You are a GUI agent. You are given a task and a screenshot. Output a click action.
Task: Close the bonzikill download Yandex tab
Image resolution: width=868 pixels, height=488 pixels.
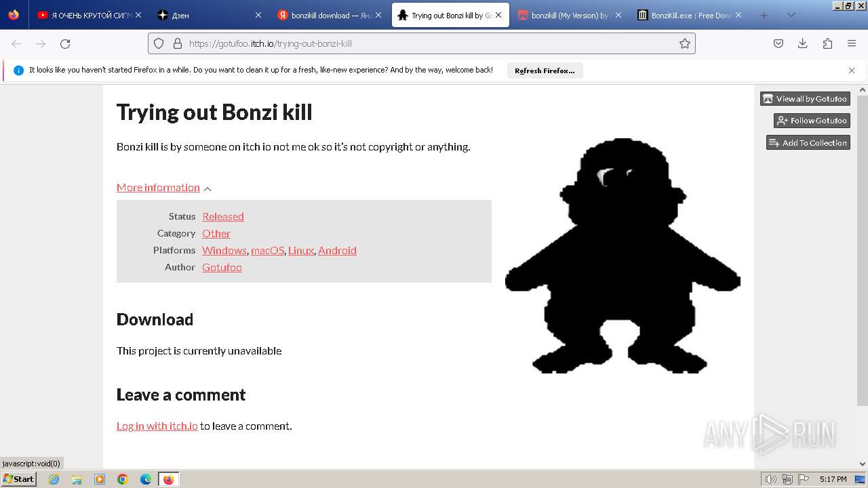pyautogui.click(x=378, y=15)
